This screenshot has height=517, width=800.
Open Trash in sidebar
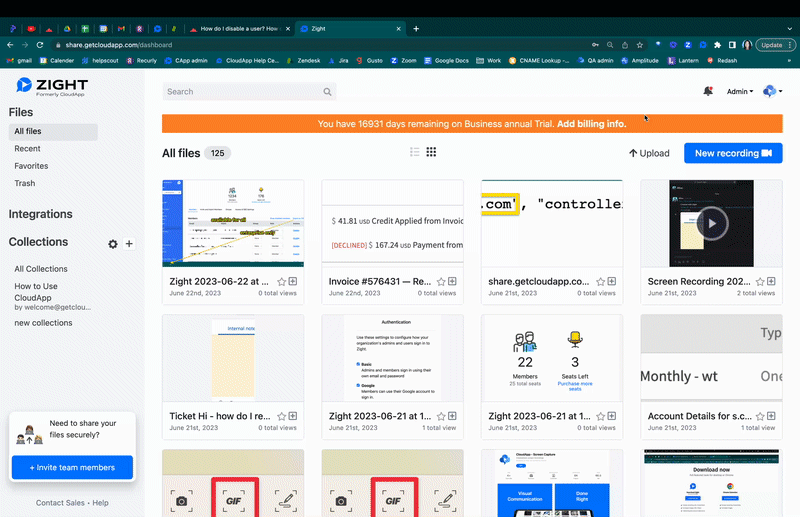pos(24,183)
